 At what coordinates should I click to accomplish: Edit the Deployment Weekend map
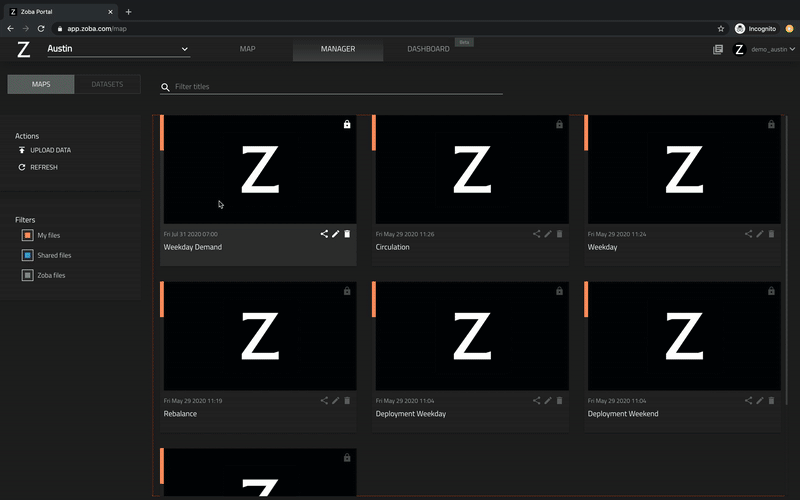coord(760,401)
